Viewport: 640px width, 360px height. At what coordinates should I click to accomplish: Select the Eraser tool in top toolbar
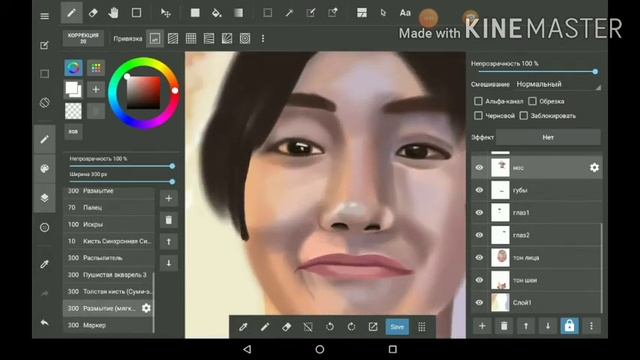93,13
